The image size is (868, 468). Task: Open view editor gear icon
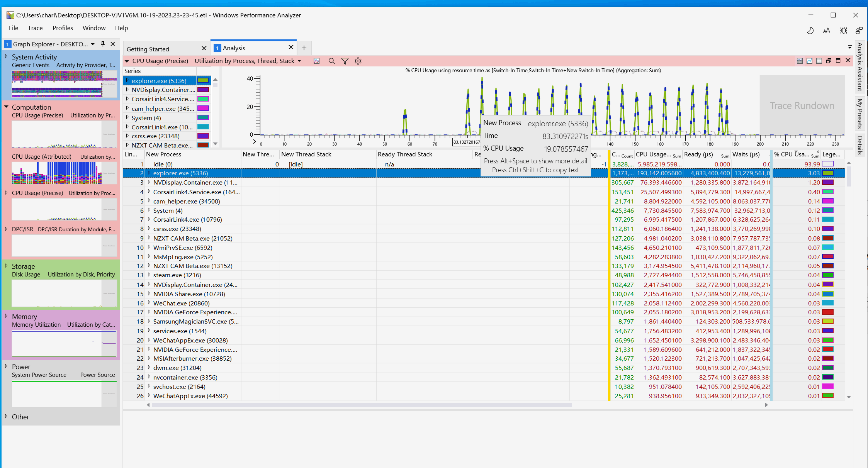tap(358, 61)
